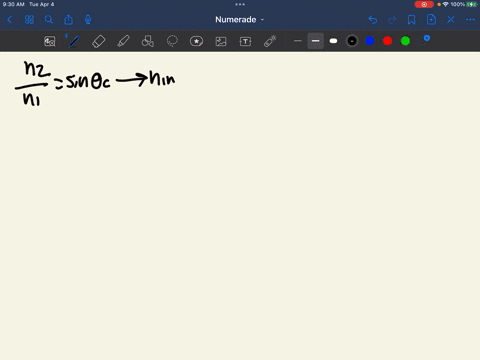Open the Elements sticker tool
The image size is (480, 360).
pos(196,41)
